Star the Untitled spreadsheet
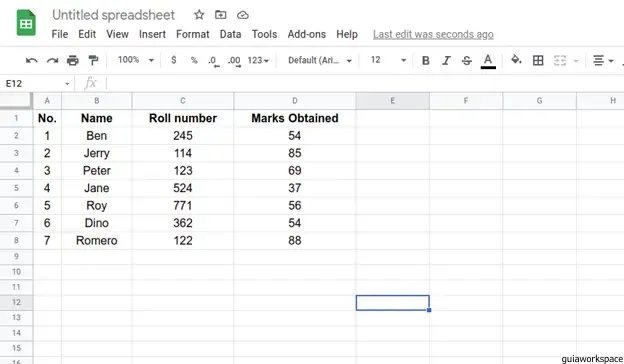624x364 pixels. point(199,15)
